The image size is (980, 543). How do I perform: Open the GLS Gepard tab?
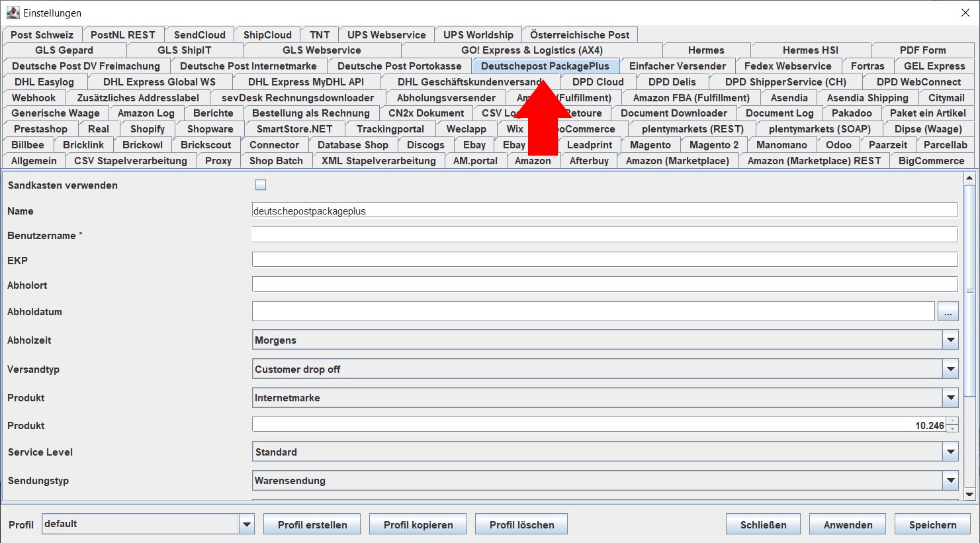point(64,50)
